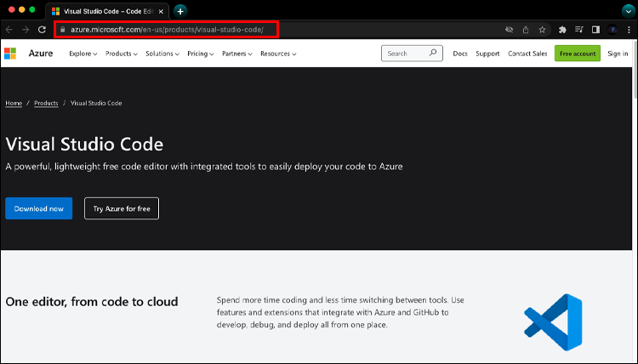Image resolution: width=638 pixels, height=364 pixels.
Task: Open the Chrome extensions puzzle icon
Action: [562, 29]
